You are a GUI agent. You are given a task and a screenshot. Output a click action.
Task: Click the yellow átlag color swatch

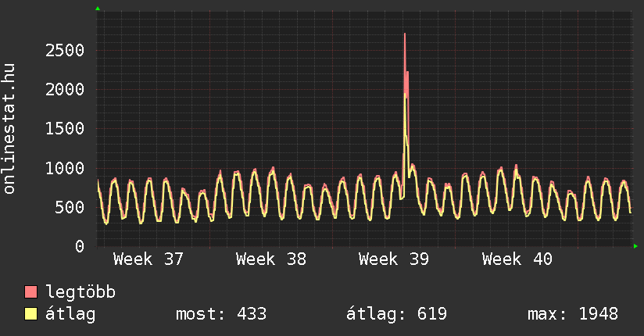pos(30,314)
